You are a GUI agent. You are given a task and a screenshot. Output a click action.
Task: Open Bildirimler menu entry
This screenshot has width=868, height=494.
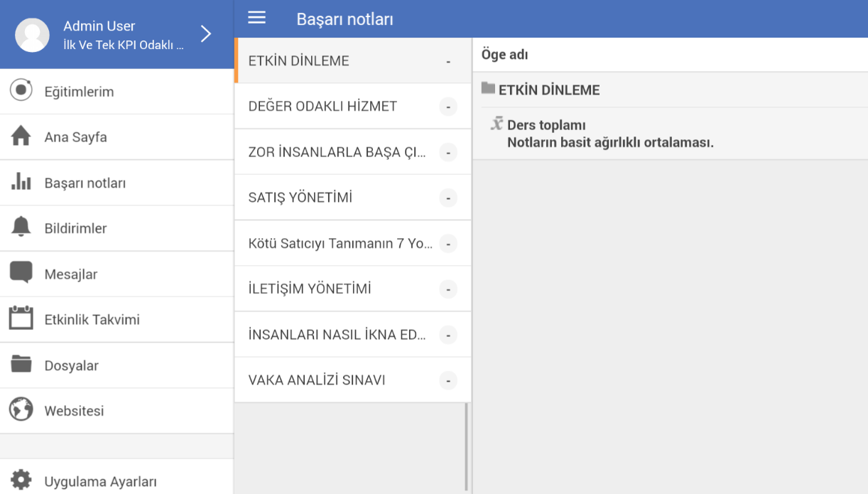pyautogui.click(x=116, y=228)
